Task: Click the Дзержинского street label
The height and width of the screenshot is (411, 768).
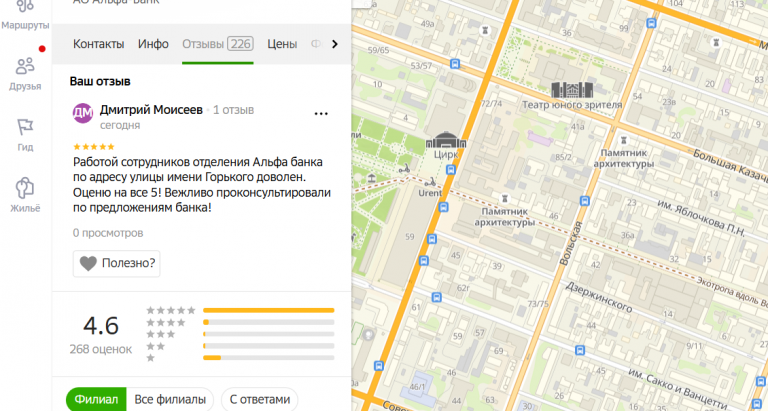Action: pyautogui.click(x=599, y=297)
